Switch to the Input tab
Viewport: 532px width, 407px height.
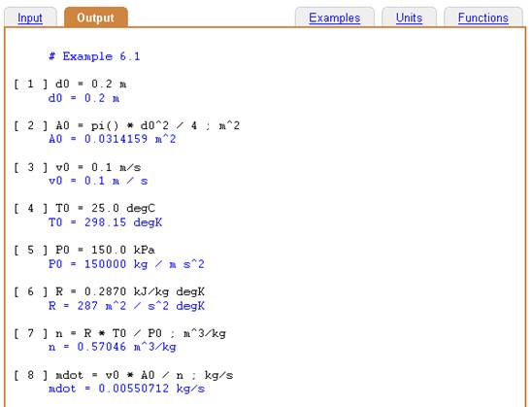[30, 18]
